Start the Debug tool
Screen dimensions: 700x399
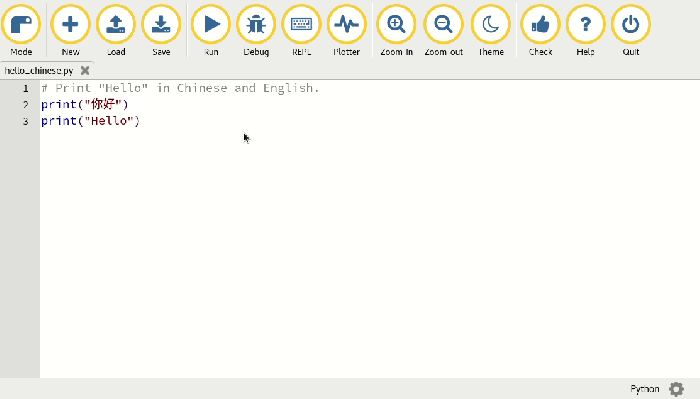click(x=256, y=30)
